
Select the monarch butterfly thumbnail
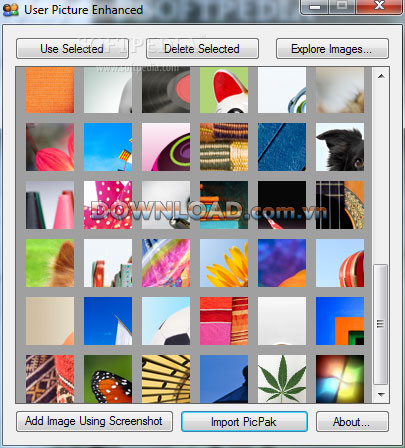(x=108, y=379)
